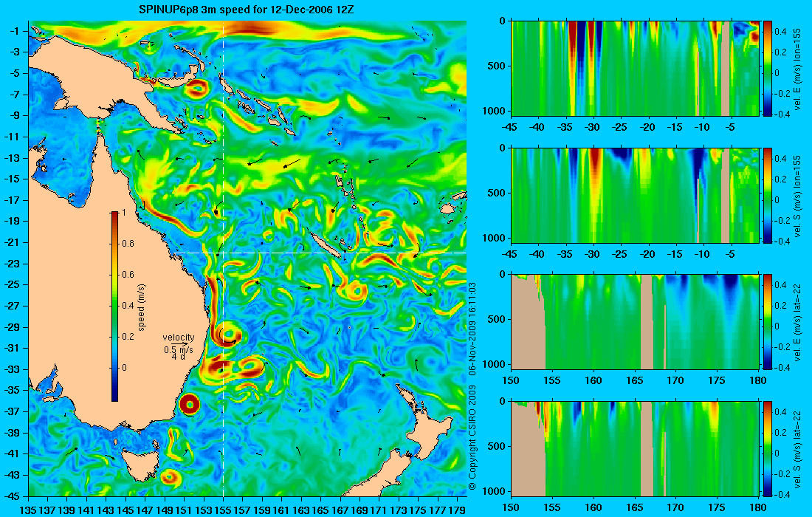Click the map longitude tick label "135"
The height and width of the screenshot is (517, 812).
[28, 510]
